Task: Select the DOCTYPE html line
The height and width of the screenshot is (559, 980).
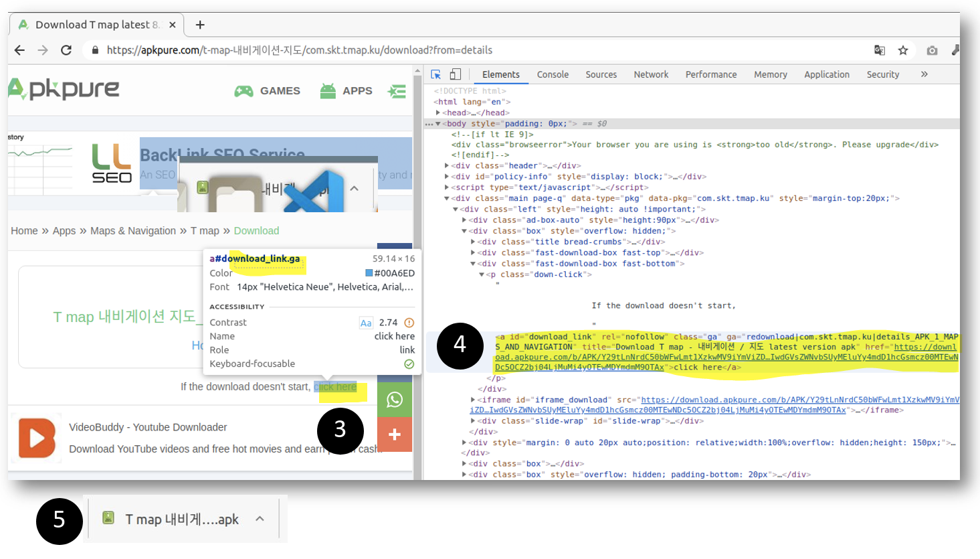Action: [470, 91]
